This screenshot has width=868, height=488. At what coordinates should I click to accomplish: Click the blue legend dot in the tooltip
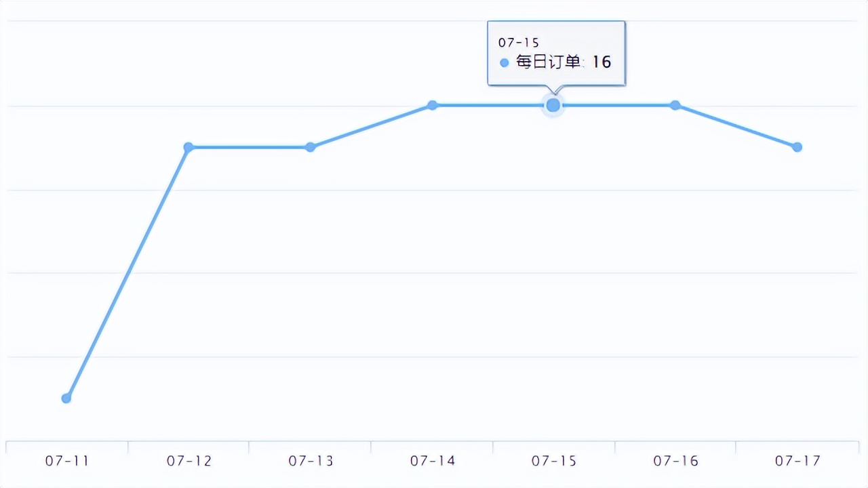coord(504,62)
